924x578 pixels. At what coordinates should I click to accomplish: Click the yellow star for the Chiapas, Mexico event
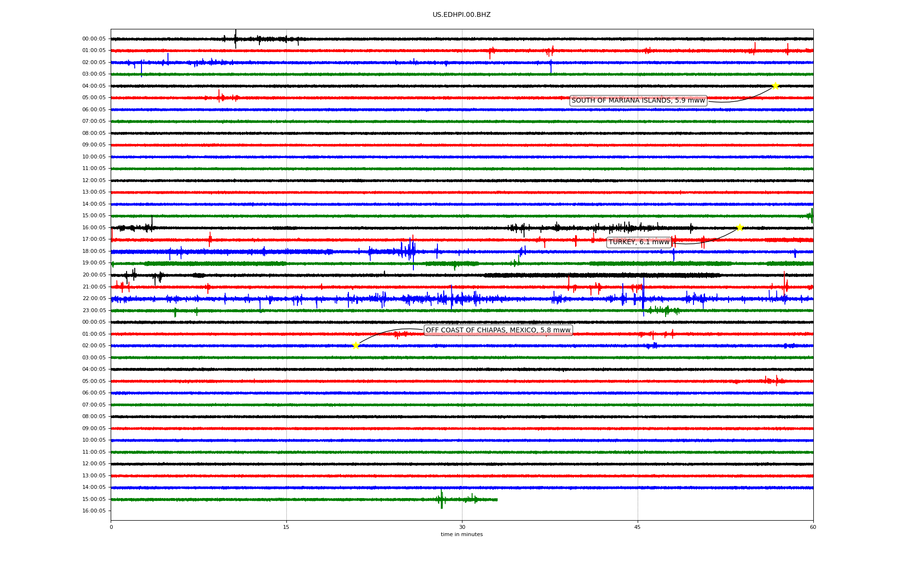(x=356, y=345)
